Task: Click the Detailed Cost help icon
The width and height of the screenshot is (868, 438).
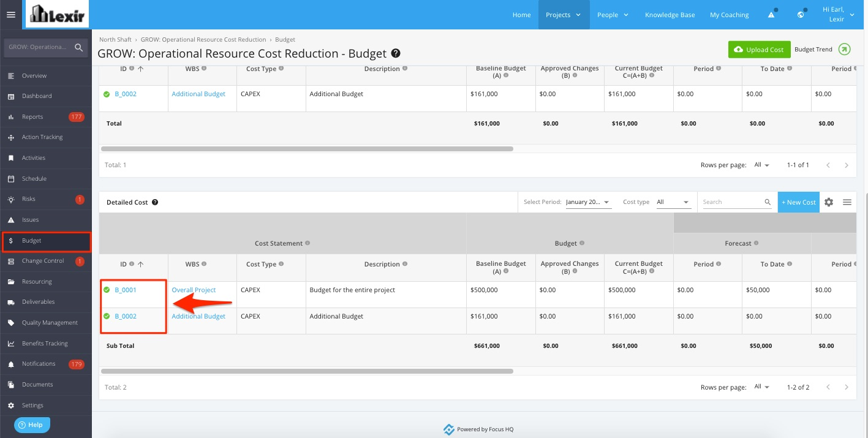Action: click(155, 202)
